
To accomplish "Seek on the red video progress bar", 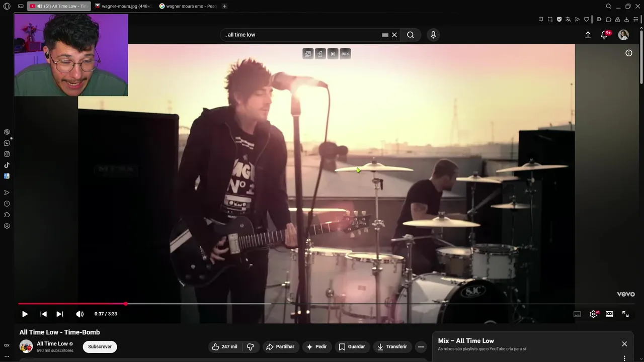I will point(72,304).
